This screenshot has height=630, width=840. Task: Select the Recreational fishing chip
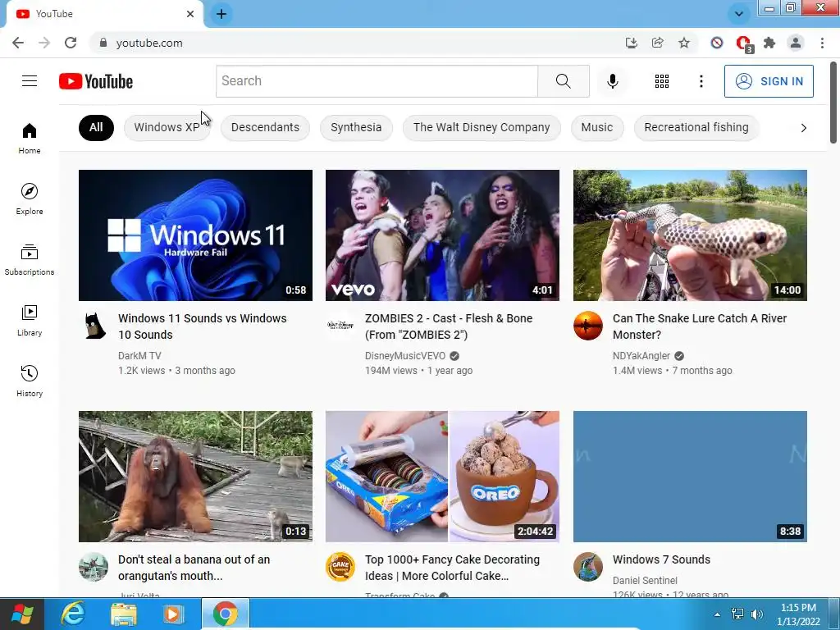pyautogui.click(x=696, y=127)
